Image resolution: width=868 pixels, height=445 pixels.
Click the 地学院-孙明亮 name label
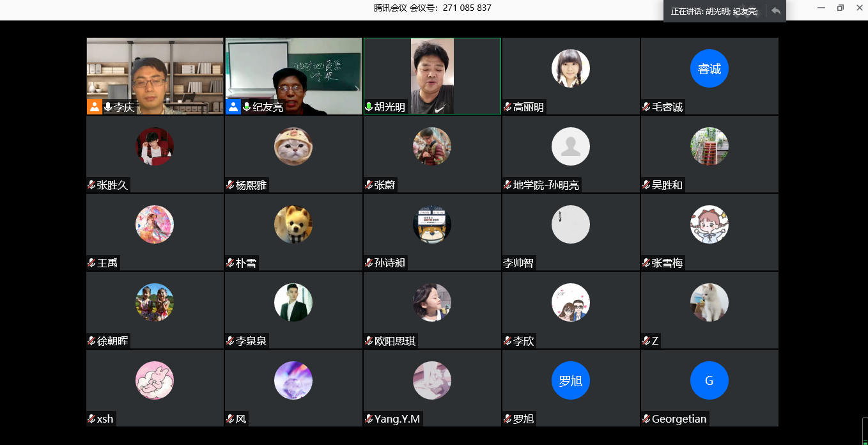coord(546,185)
